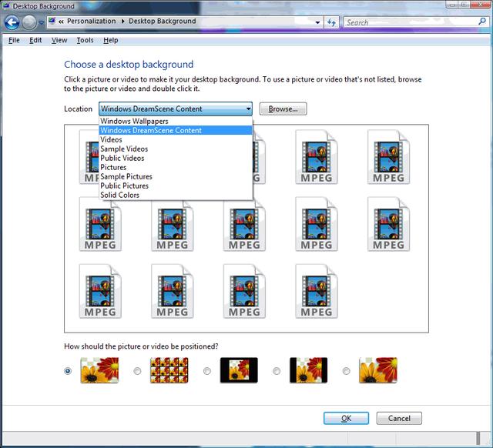493x448 pixels.
Task: Expand the address bar history dropdown arrow
Action: 317,22
